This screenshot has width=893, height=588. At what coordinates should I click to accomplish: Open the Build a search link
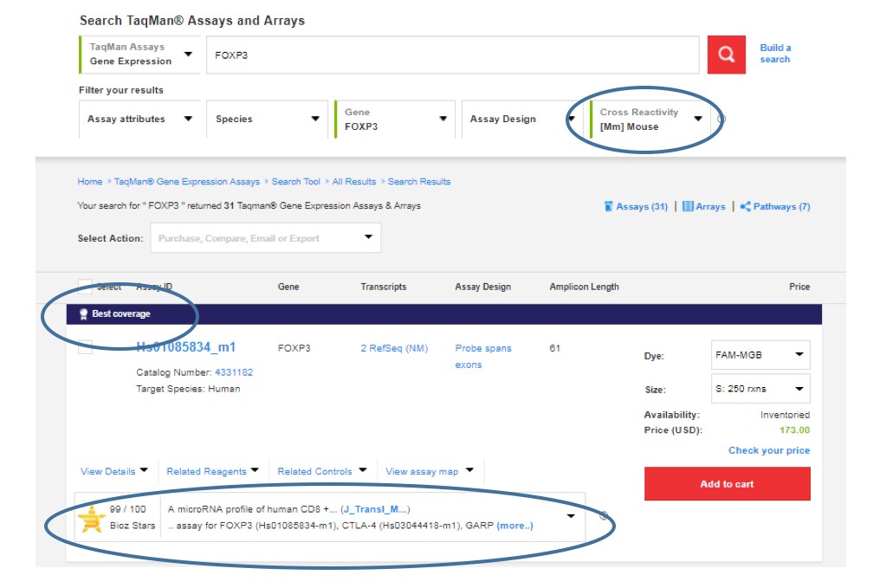pos(774,54)
